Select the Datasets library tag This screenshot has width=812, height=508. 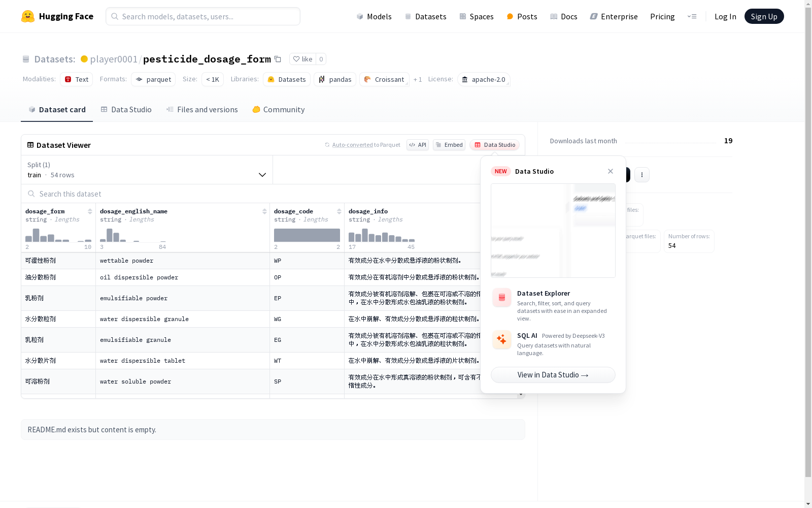pyautogui.click(x=287, y=79)
